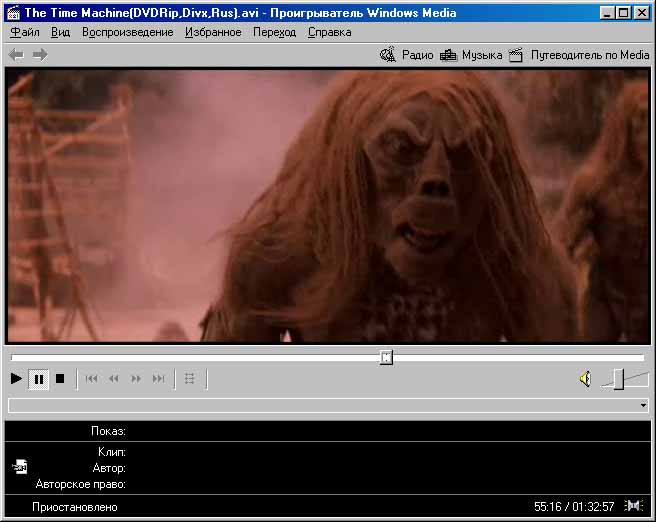Skip to previous track button
The height and width of the screenshot is (522, 656).
(92, 379)
